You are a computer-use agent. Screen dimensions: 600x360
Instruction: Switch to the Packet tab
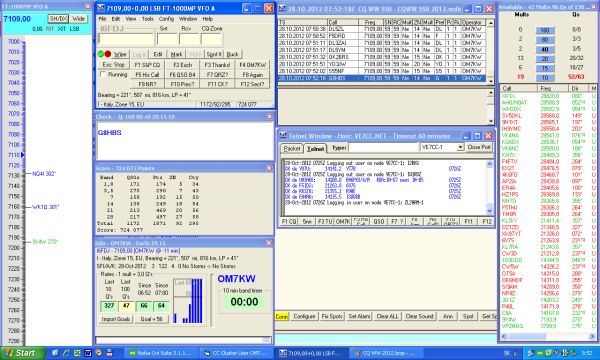pos(292,148)
